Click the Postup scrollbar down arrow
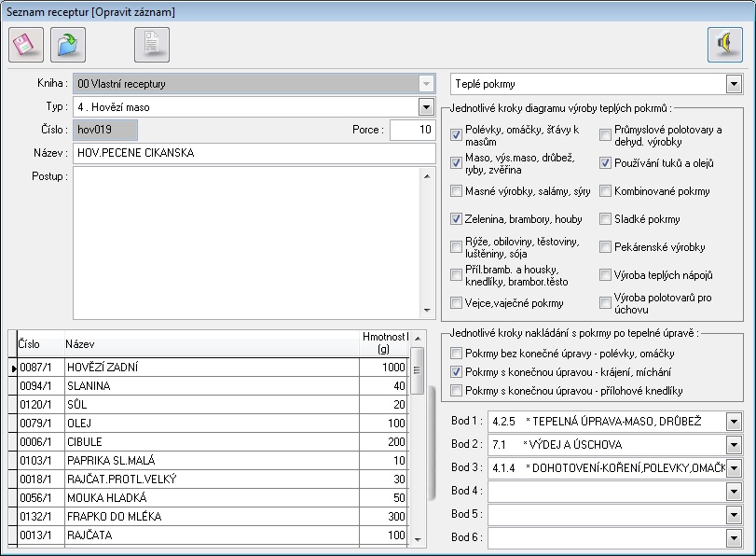Image resolution: width=756 pixels, height=556 pixels. (x=427, y=311)
